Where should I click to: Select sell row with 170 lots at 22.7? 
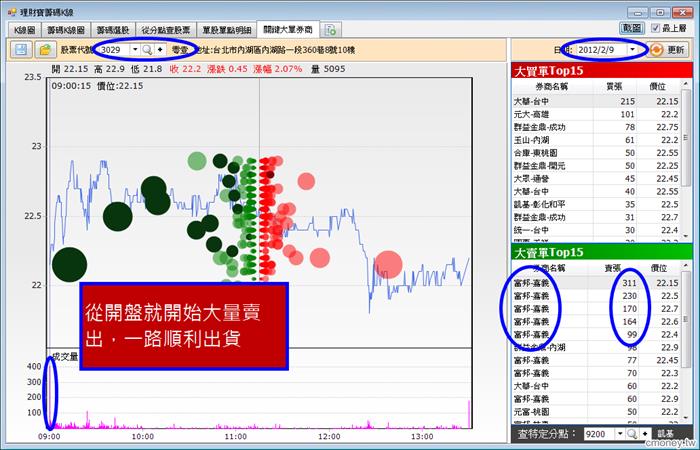pos(596,309)
